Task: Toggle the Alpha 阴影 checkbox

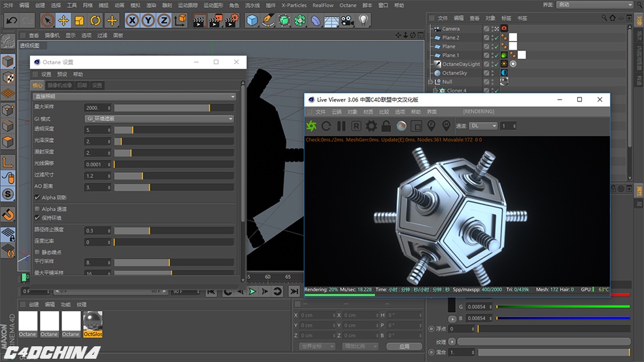Action: pyautogui.click(x=37, y=198)
